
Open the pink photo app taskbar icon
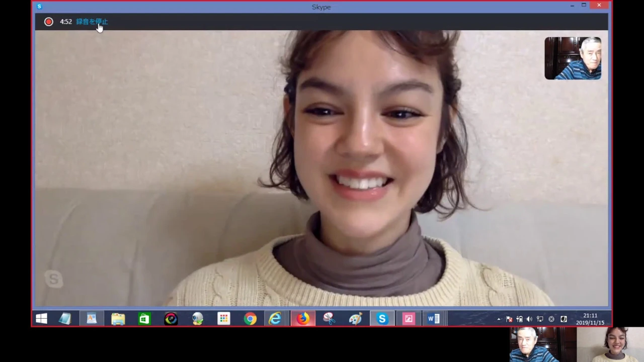coord(409,319)
